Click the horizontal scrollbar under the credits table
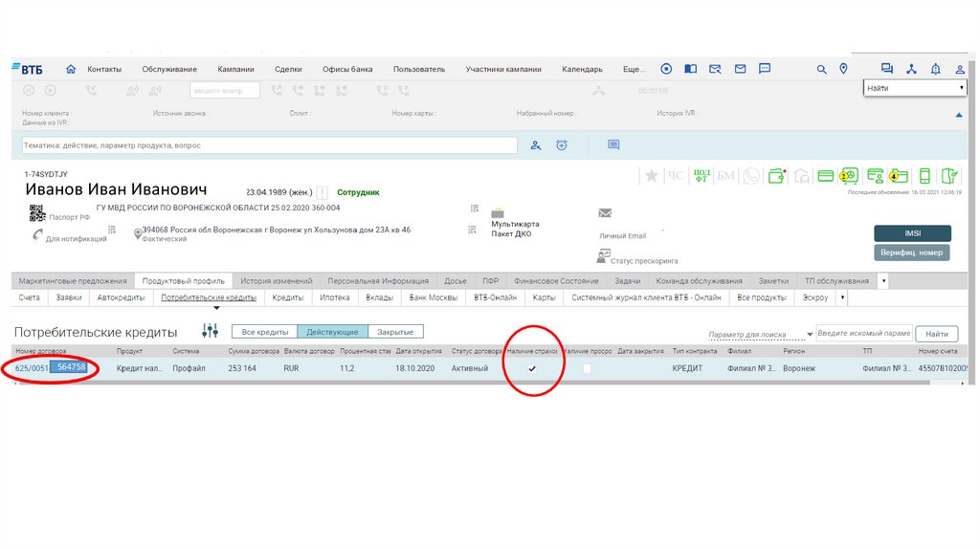This screenshot has height=549, width=980. click(475, 383)
